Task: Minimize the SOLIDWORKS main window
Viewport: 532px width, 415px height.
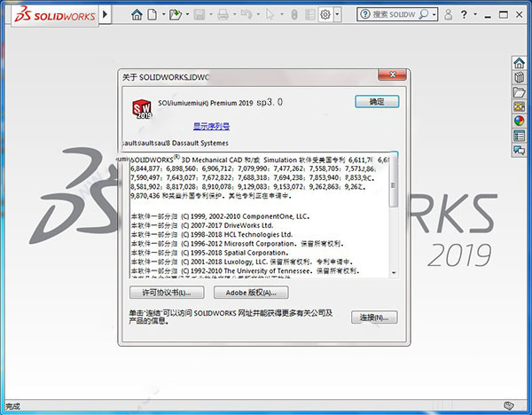Action: [x=488, y=15]
